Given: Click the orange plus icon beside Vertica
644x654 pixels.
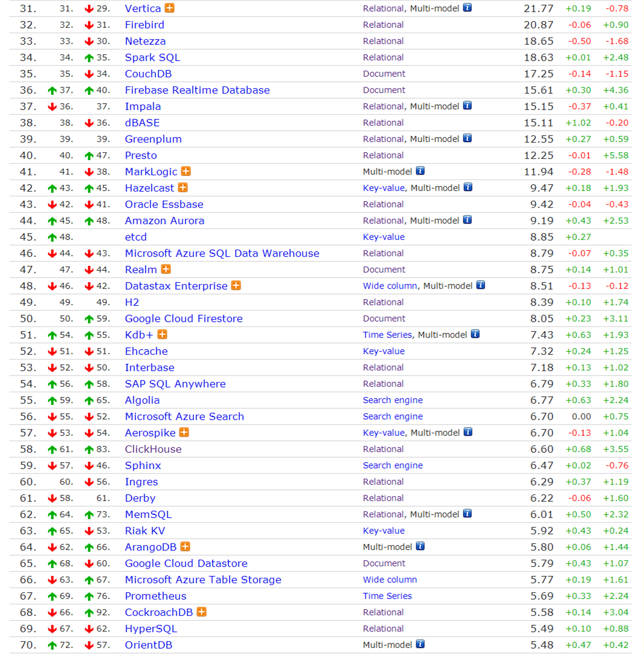Looking at the screenshot, I should (x=169, y=8).
